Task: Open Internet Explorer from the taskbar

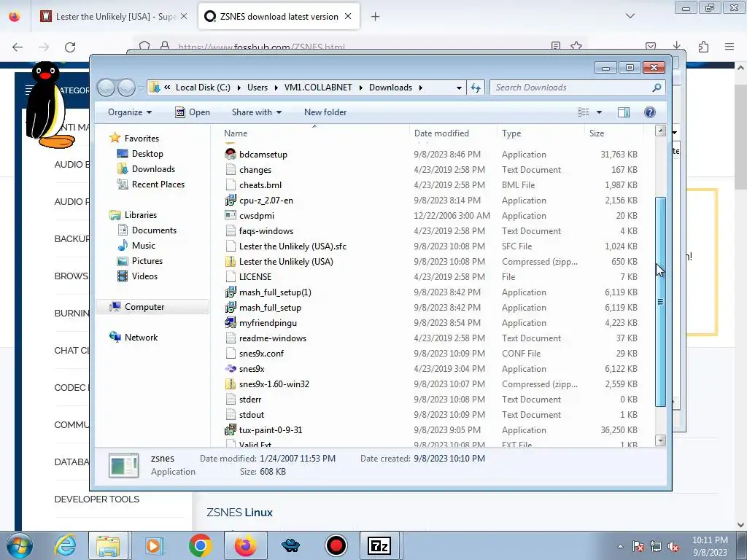Action: coord(65,545)
